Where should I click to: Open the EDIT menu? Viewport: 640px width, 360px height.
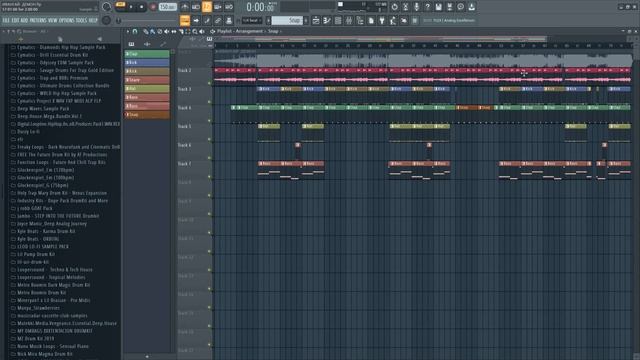click(16, 20)
